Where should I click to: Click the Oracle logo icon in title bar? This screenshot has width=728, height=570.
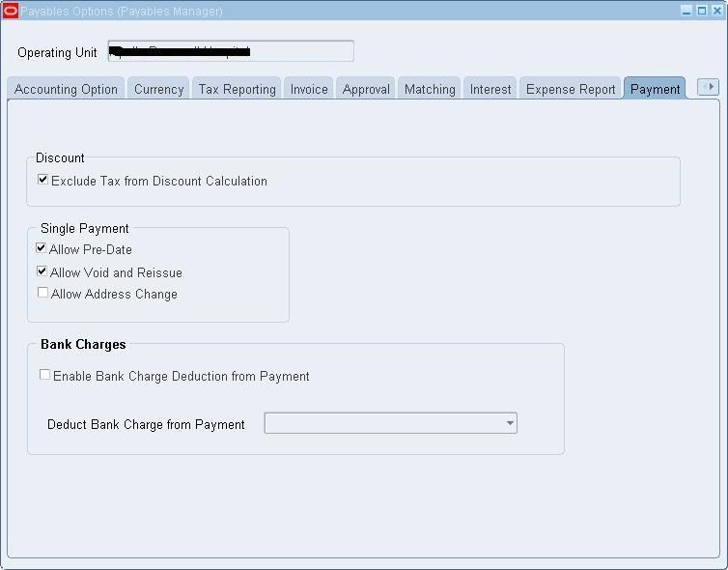[x=11, y=11]
